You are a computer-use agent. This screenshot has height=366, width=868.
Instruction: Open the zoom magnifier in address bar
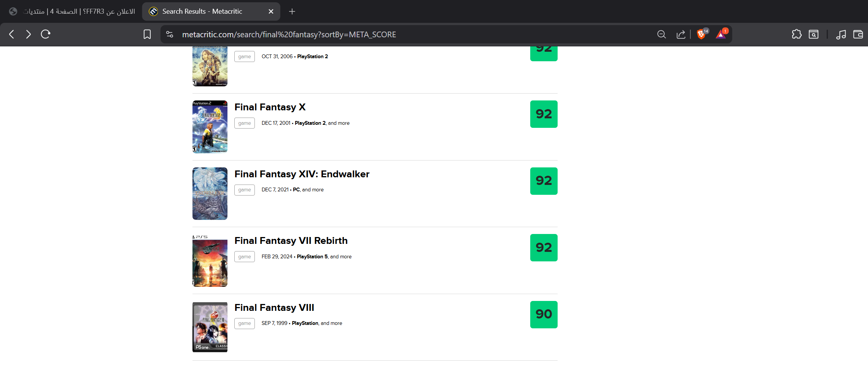661,34
